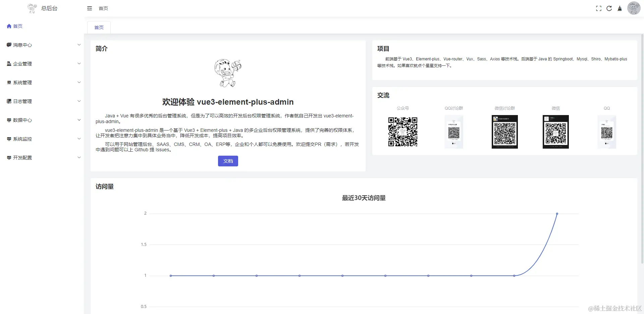Expand the 系统管理 menu chevron

click(x=79, y=82)
